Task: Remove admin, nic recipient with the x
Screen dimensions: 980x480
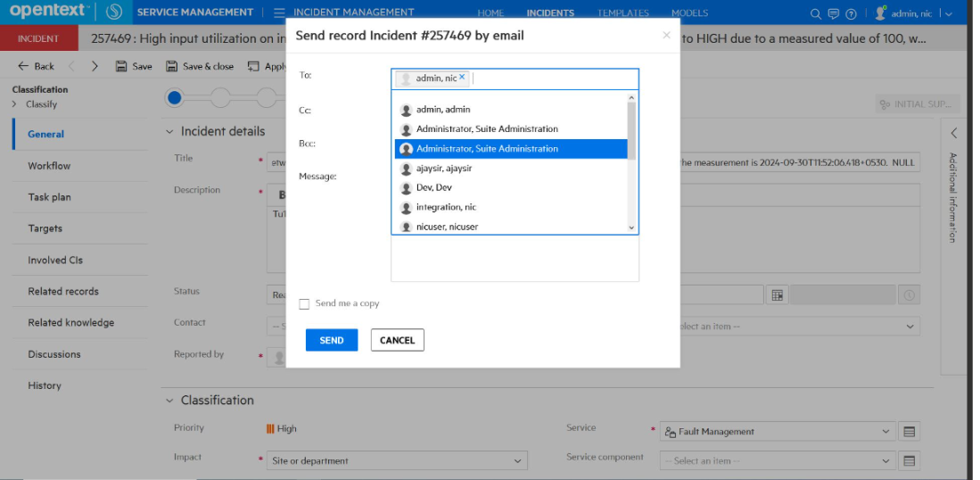Action: click(x=462, y=77)
